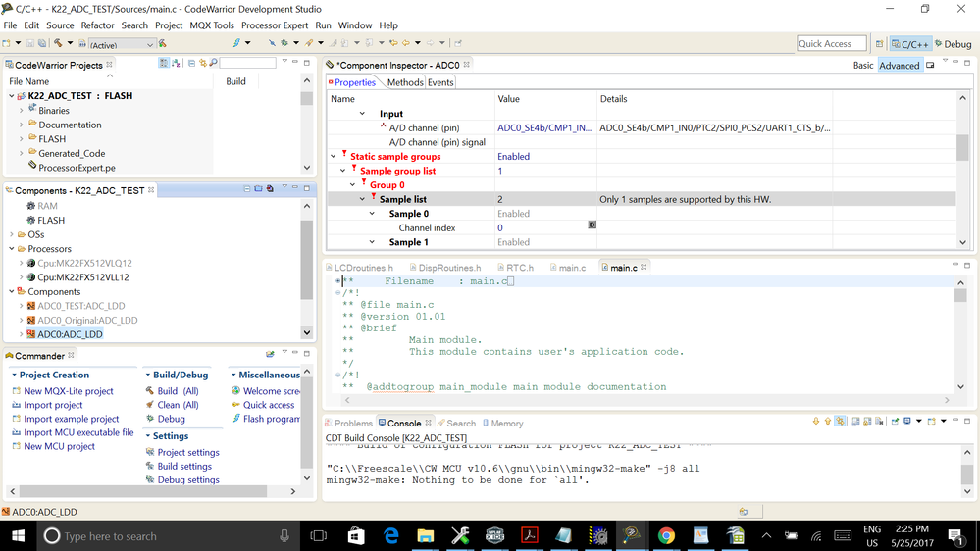Switch Component Inspector to Advanced view
The height and width of the screenshot is (551, 980).
pos(899,66)
